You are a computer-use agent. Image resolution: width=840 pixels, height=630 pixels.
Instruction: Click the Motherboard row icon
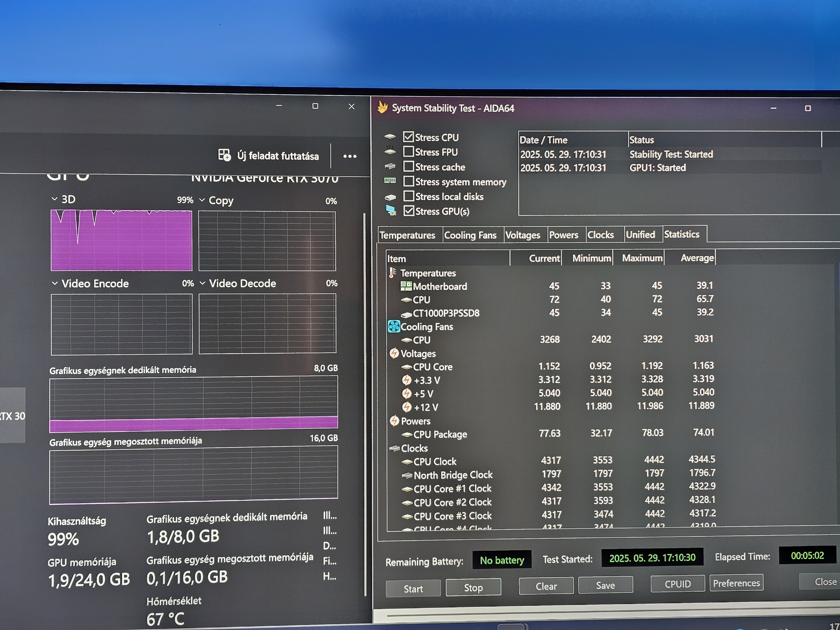coord(406,286)
